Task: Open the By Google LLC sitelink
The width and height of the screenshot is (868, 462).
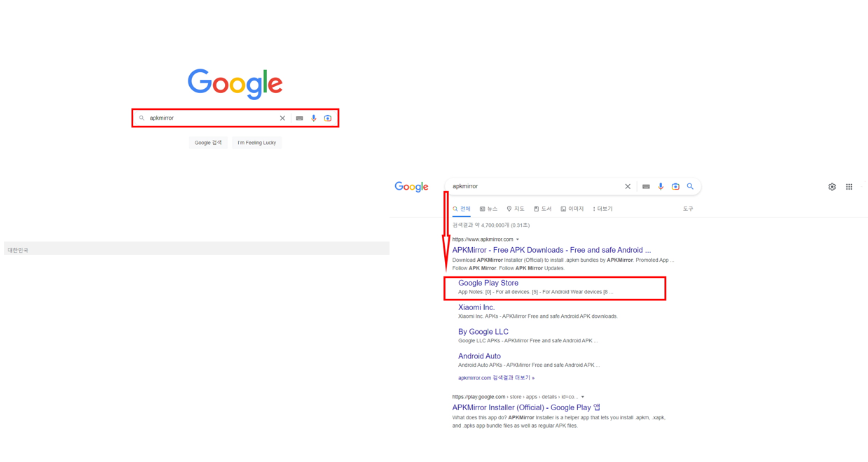Action: click(x=483, y=332)
